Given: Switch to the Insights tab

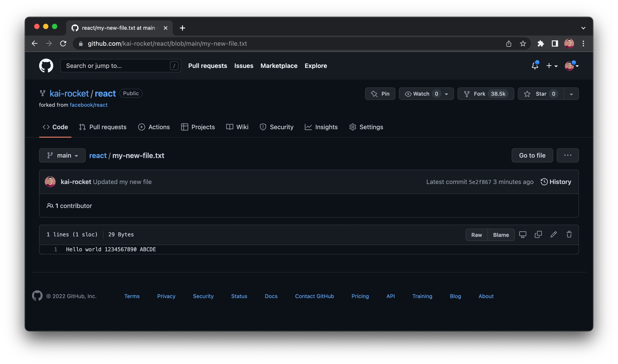Looking at the screenshot, I should point(321,127).
